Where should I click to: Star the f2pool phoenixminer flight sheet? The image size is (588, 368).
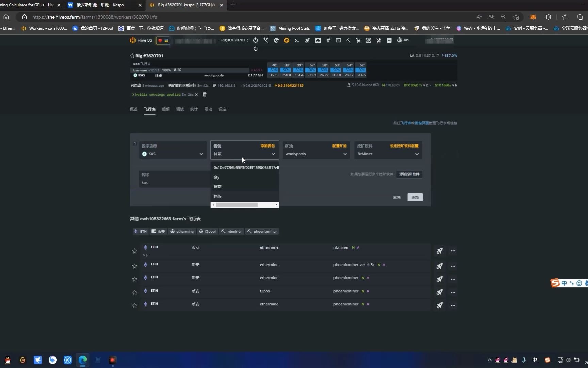coord(135,292)
